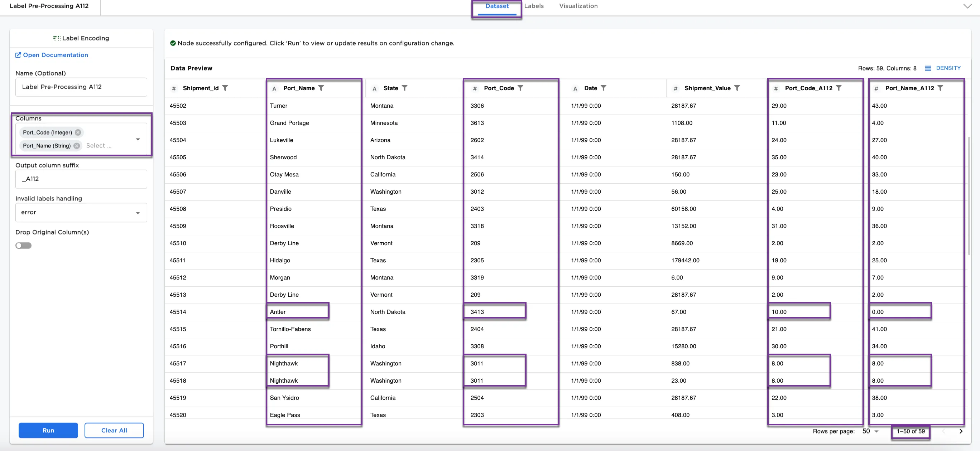980x451 pixels.
Task: Click the Clear All button
Action: [114, 431]
